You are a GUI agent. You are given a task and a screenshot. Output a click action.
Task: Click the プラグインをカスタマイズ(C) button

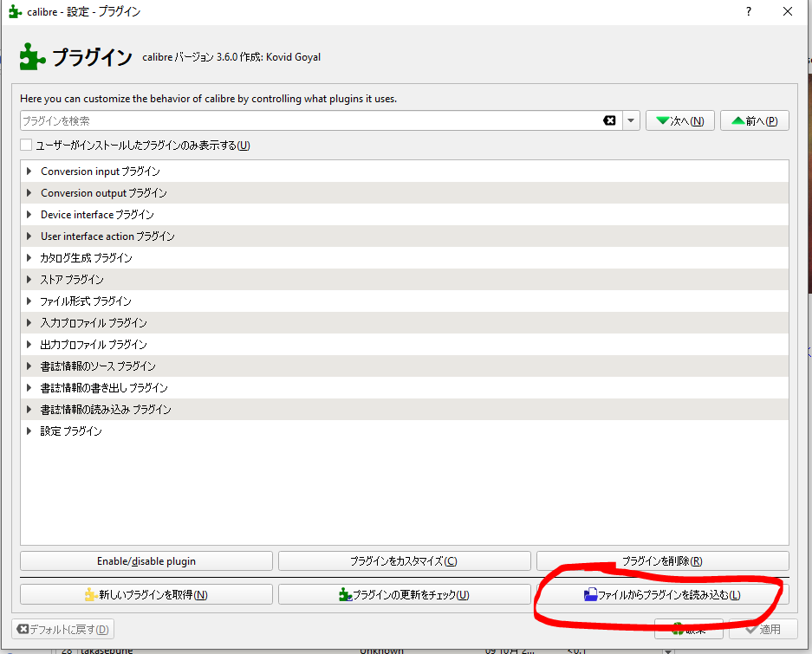click(405, 560)
